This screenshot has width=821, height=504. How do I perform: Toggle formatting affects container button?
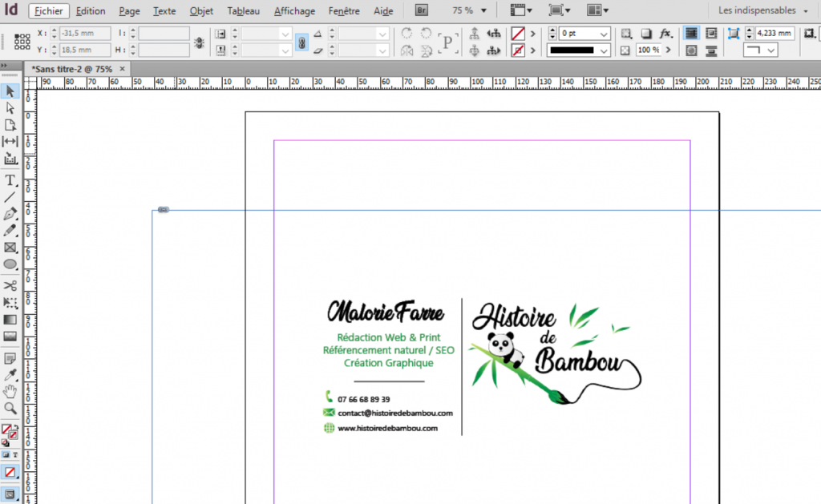coord(6,455)
